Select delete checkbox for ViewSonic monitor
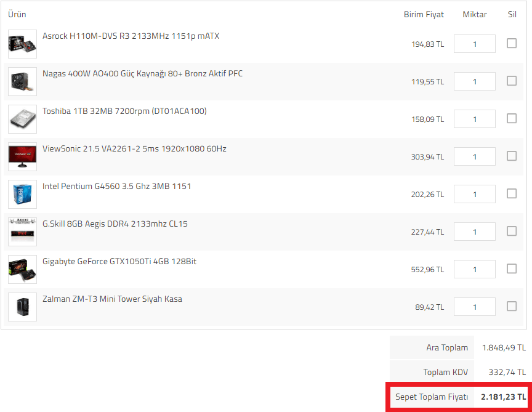The image size is (532, 412). tap(512, 156)
